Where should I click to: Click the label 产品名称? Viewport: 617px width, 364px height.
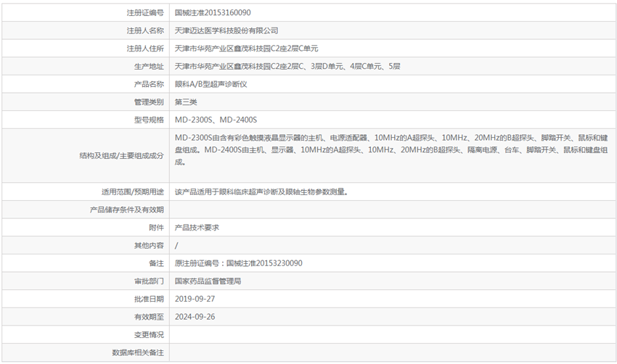click(x=149, y=84)
